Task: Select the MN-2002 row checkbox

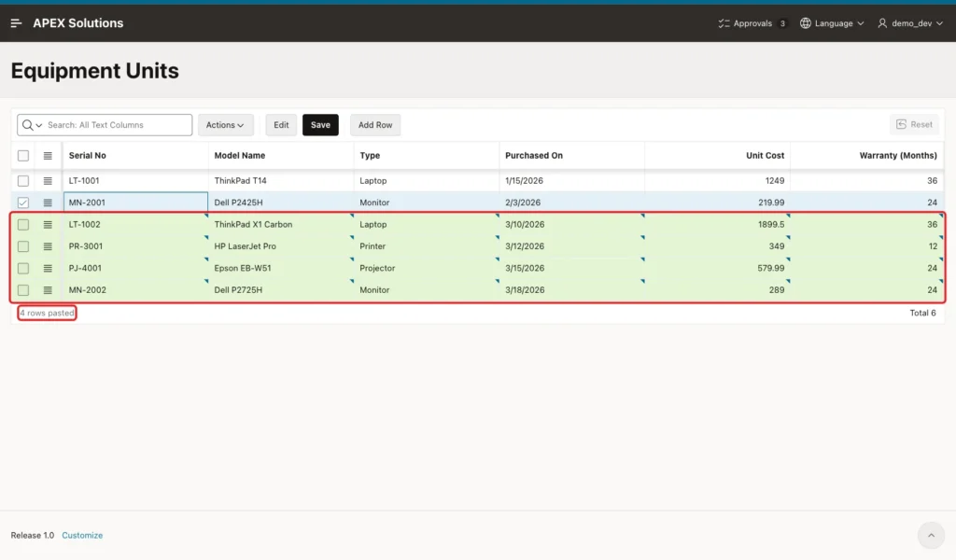Action: click(x=23, y=290)
